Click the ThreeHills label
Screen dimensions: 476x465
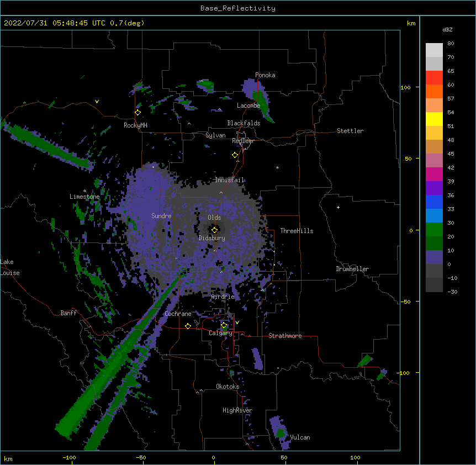tap(297, 231)
